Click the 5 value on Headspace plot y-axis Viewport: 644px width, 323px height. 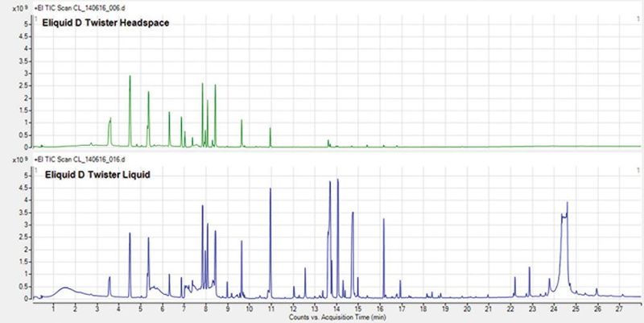coord(26,24)
